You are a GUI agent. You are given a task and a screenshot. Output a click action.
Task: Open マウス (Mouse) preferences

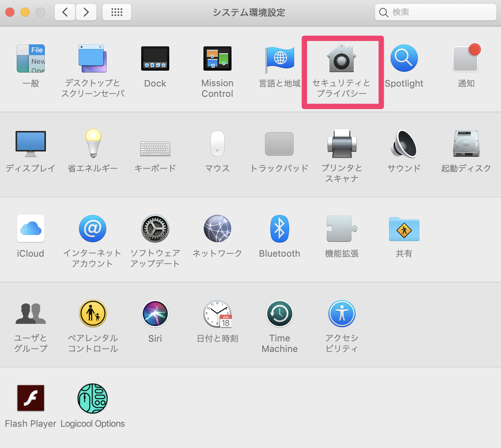[217, 144]
